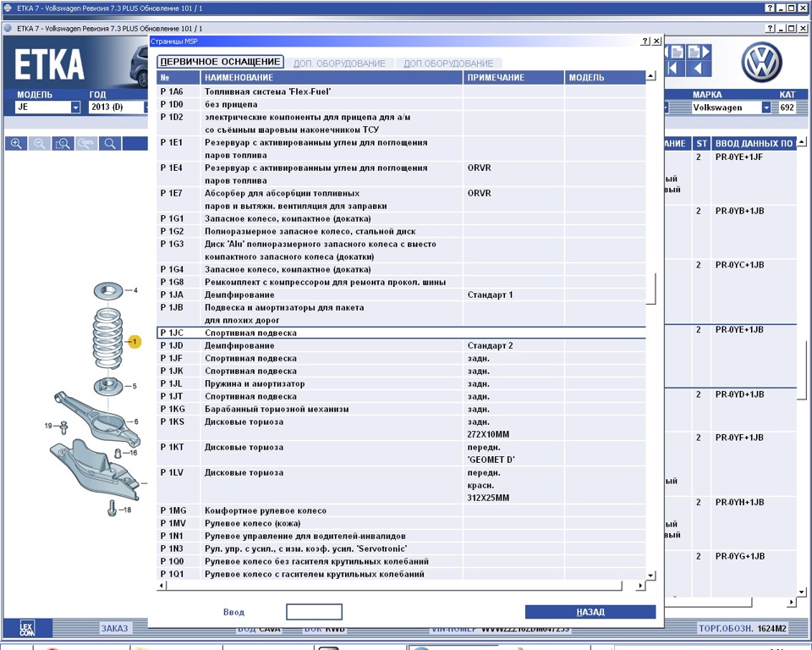
Task: Select row 1D0 без прицепа
Action: coord(401,104)
